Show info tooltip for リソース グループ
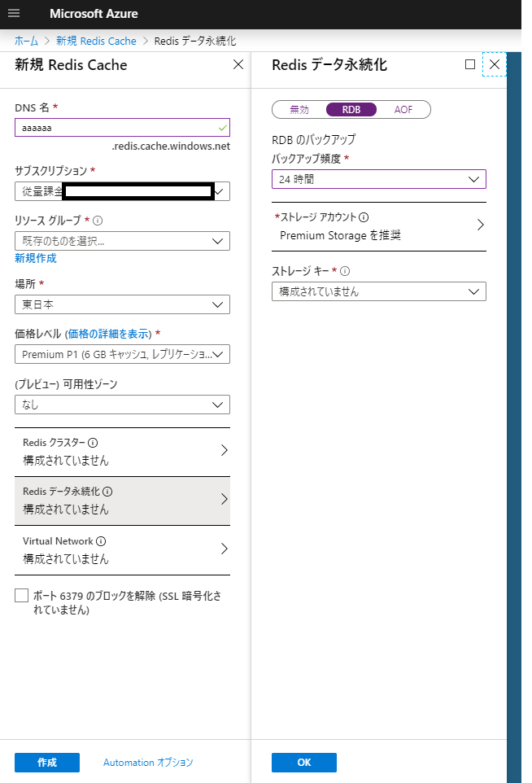 (98, 221)
